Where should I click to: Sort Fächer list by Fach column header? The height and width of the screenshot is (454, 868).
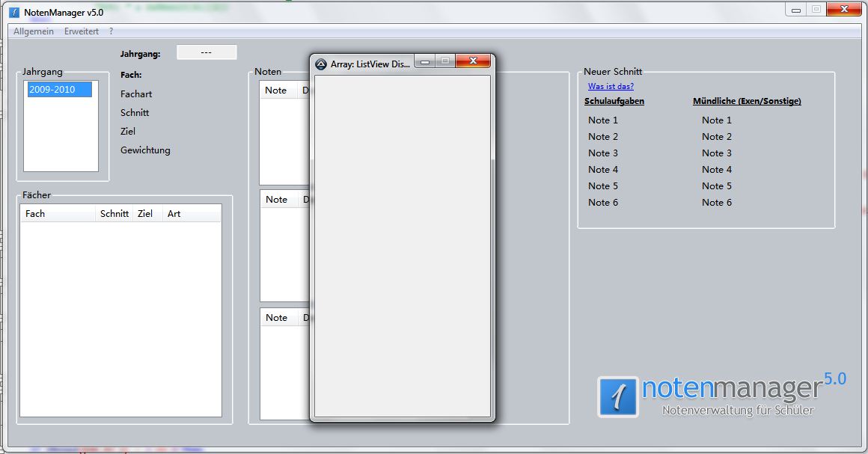click(58, 214)
